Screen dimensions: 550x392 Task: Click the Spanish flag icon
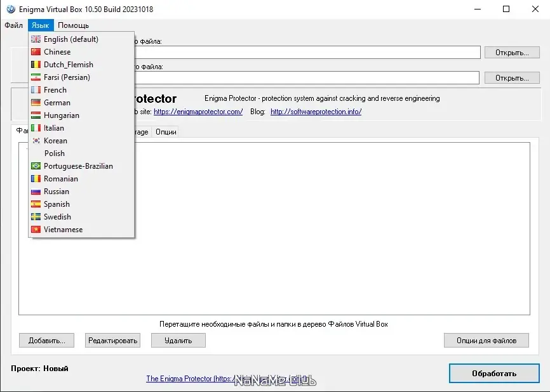pos(36,204)
